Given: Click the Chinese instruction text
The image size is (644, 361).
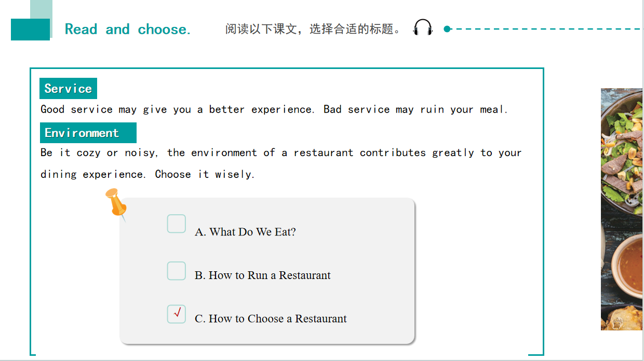Looking at the screenshot, I should (313, 29).
